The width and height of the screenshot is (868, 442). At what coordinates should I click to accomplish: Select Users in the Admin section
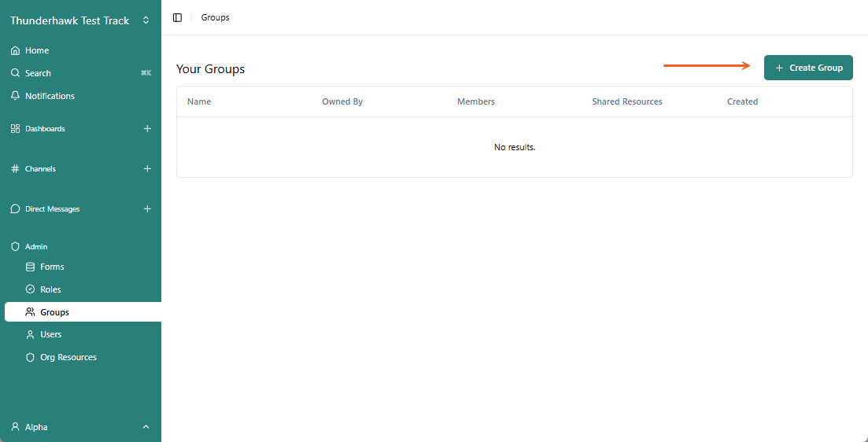[x=51, y=335]
